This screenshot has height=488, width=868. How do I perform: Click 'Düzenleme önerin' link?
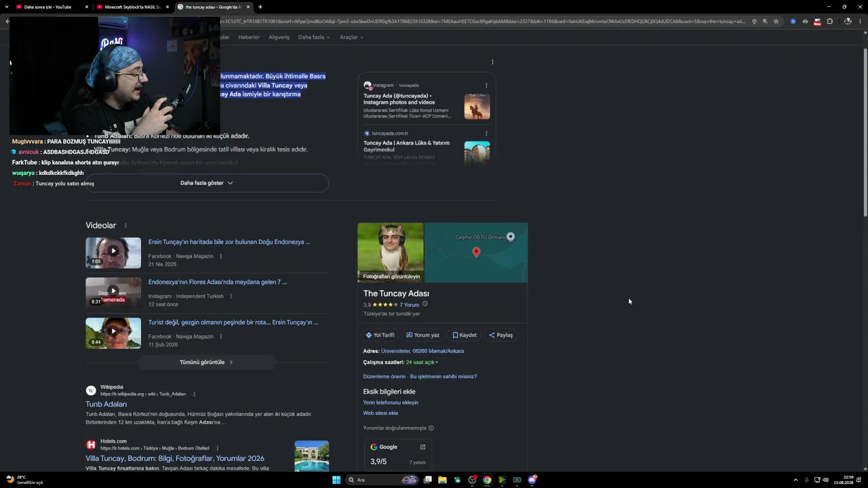(384, 377)
